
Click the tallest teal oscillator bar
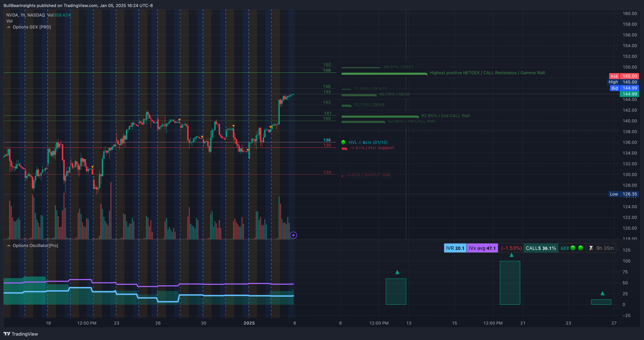[510, 283]
